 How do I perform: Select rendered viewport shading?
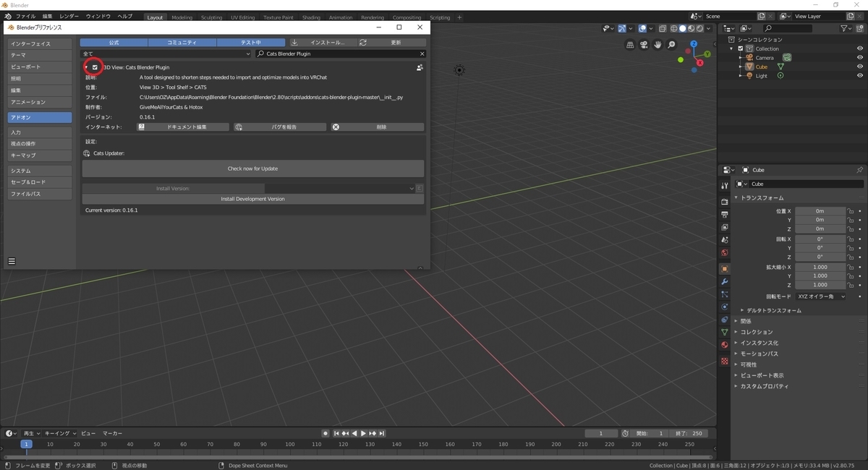coord(699,28)
